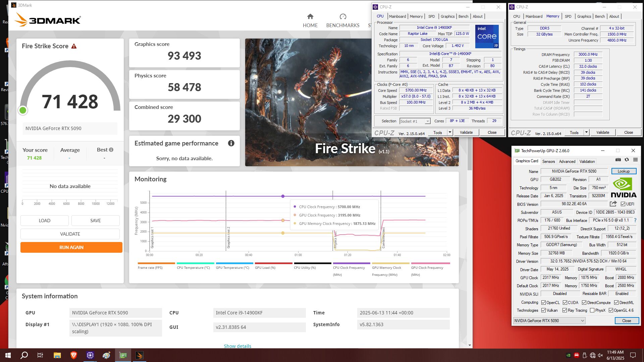Click the Safely Remove Hardware USB tray icon

tap(585, 355)
